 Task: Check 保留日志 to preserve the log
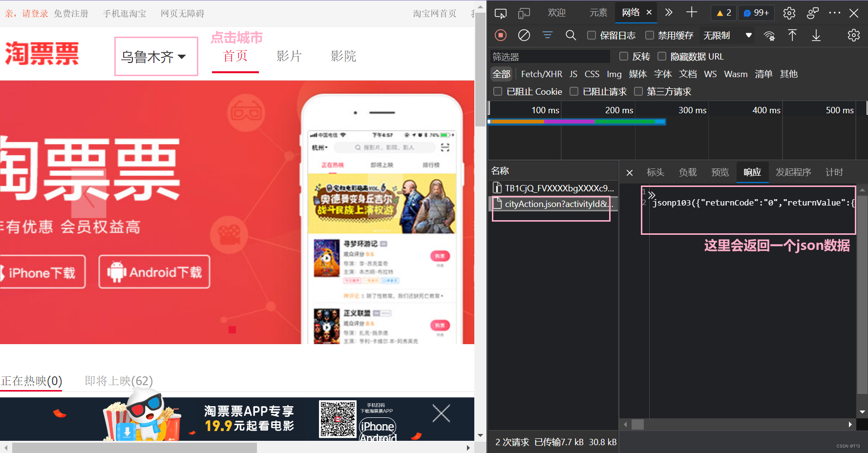(x=592, y=35)
